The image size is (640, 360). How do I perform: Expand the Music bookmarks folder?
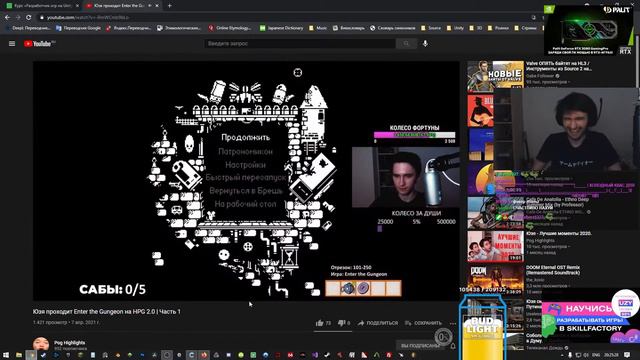point(318,28)
